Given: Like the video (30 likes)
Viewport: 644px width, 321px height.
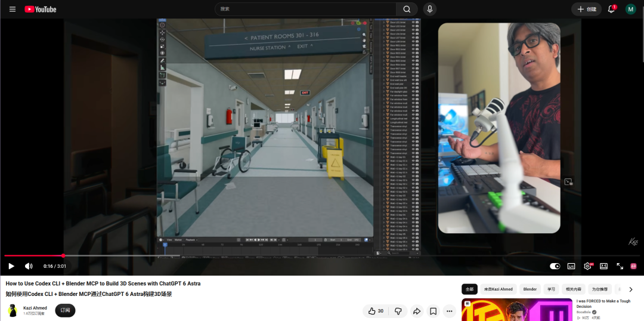Looking at the screenshot, I should [376, 311].
